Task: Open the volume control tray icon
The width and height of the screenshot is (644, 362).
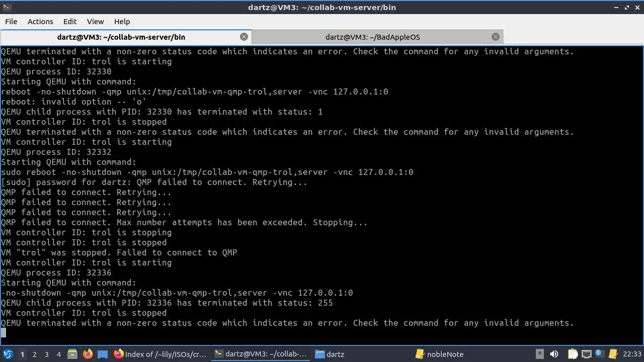Action: tap(554, 354)
